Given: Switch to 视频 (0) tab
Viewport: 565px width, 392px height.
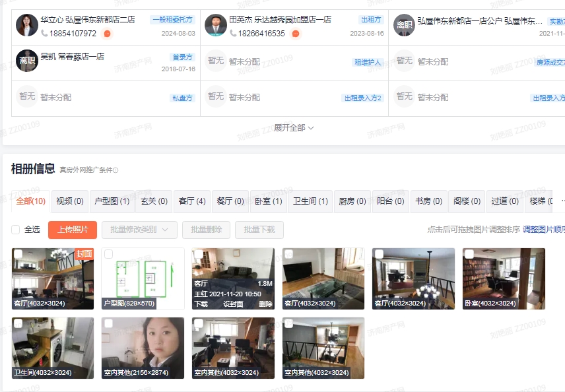Looking at the screenshot, I should point(70,201).
